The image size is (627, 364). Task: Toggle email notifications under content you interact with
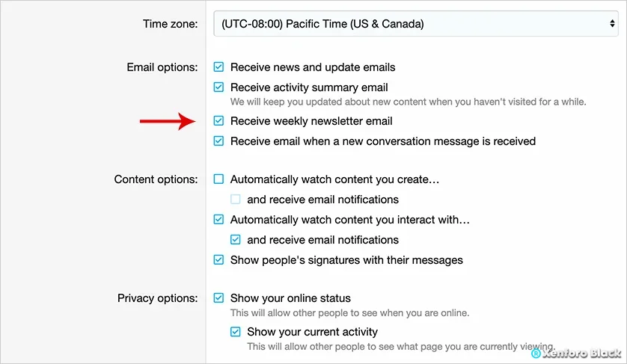[236, 240]
